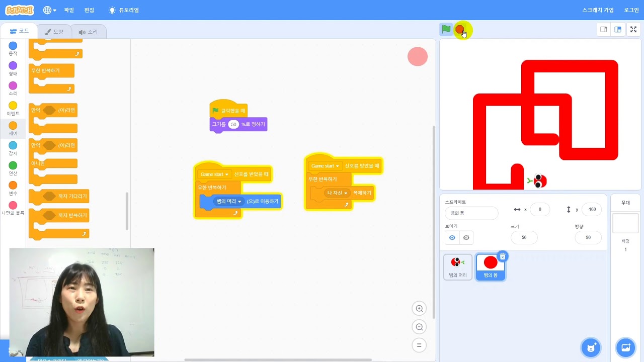Open Game start dropdown in left script
This screenshot has height=362, width=644.
click(x=214, y=174)
